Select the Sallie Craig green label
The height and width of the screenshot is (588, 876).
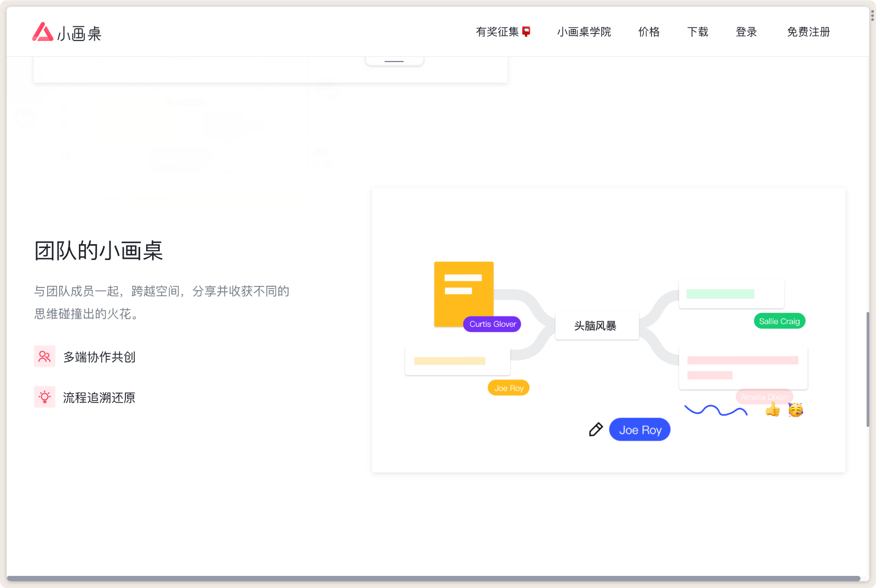779,321
